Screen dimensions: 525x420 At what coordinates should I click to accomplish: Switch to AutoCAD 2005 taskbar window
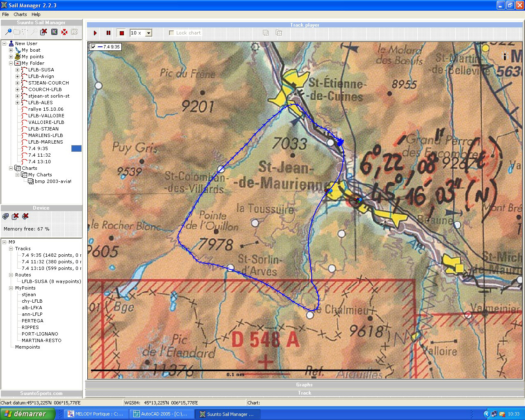coord(162,414)
